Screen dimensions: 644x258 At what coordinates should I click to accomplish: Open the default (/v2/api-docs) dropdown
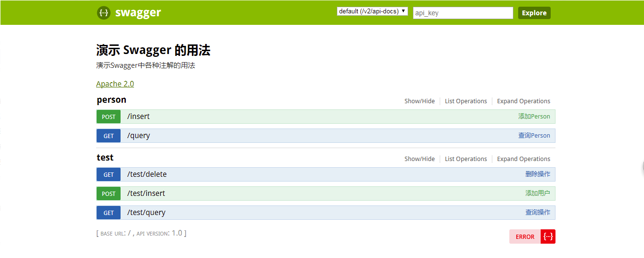tap(372, 11)
